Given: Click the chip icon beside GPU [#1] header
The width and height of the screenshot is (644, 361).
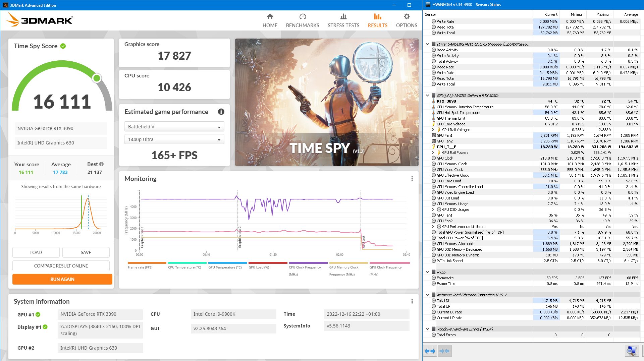Looking at the screenshot, I should [434, 96].
